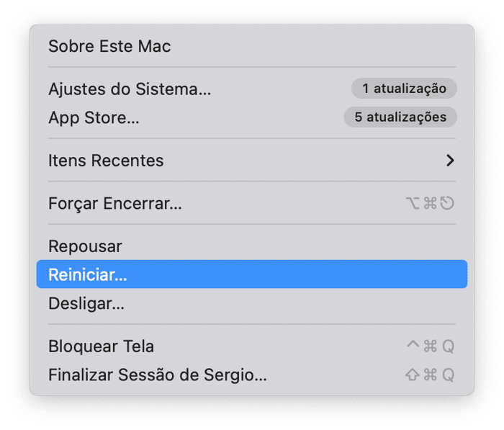Image resolution: width=504 pixels, height=430 pixels.
Task: Open the App Store menu entry
Action: click(x=94, y=117)
